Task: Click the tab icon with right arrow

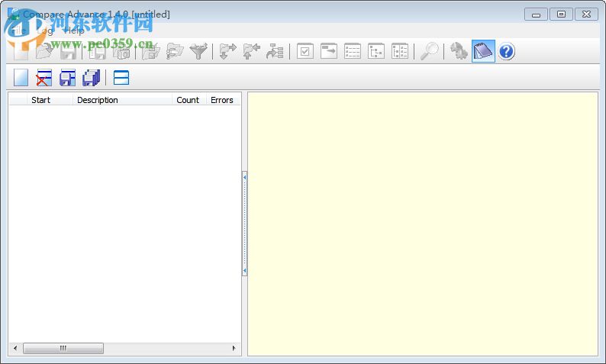Action: pyautogui.click(x=328, y=51)
